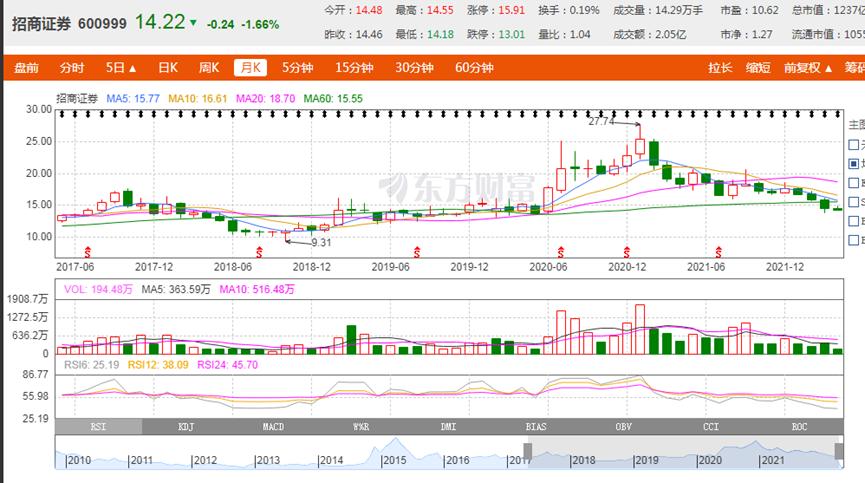865x483 pixels.
Task: Click the MA5: 15.77 legend label
Action: tap(133, 99)
